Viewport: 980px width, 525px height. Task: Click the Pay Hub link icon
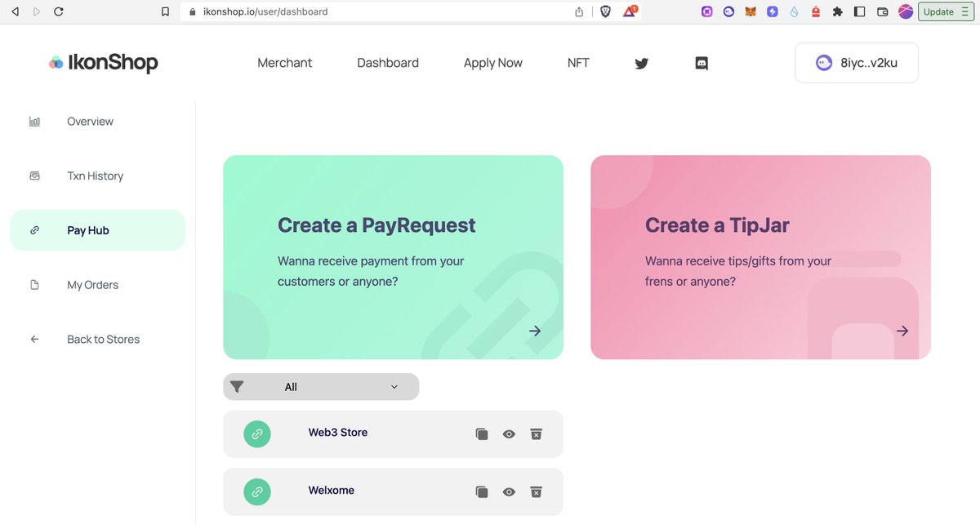click(34, 230)
